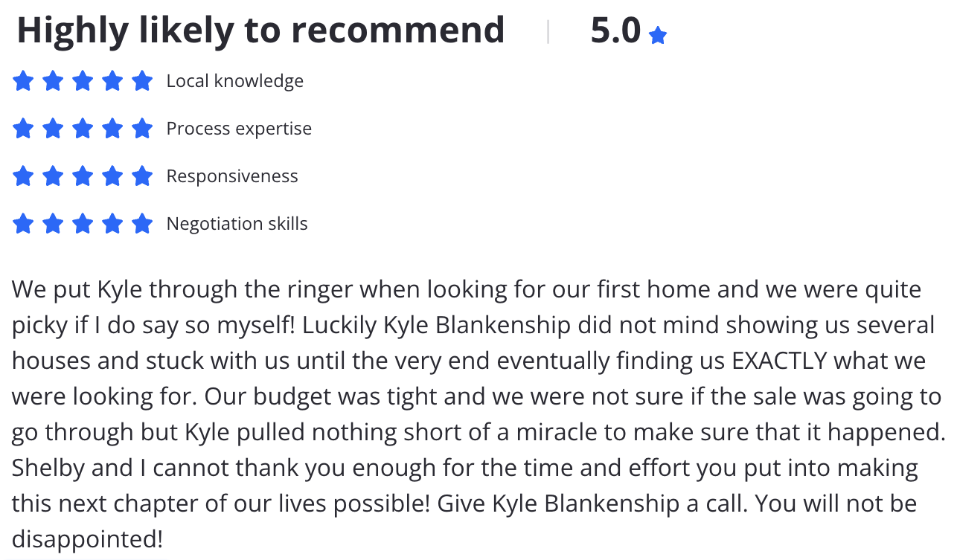Click the 5.0 overall rating number

click(615, 30)
